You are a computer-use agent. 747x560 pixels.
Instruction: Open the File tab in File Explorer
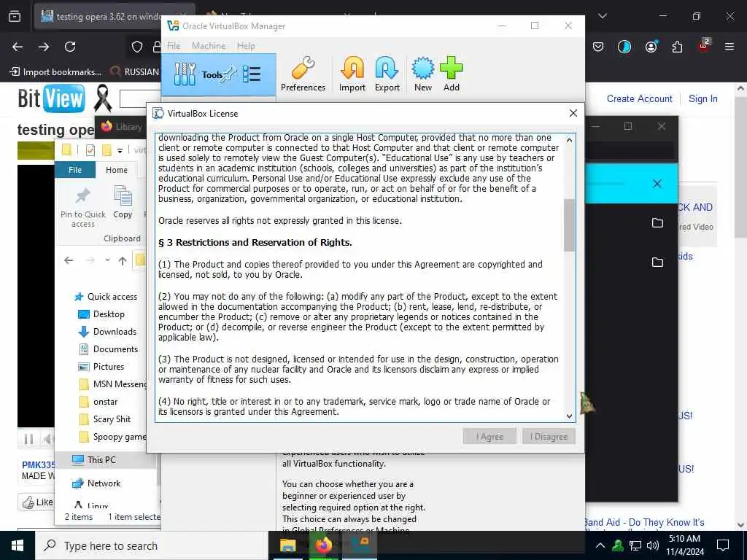coord(75,170)
